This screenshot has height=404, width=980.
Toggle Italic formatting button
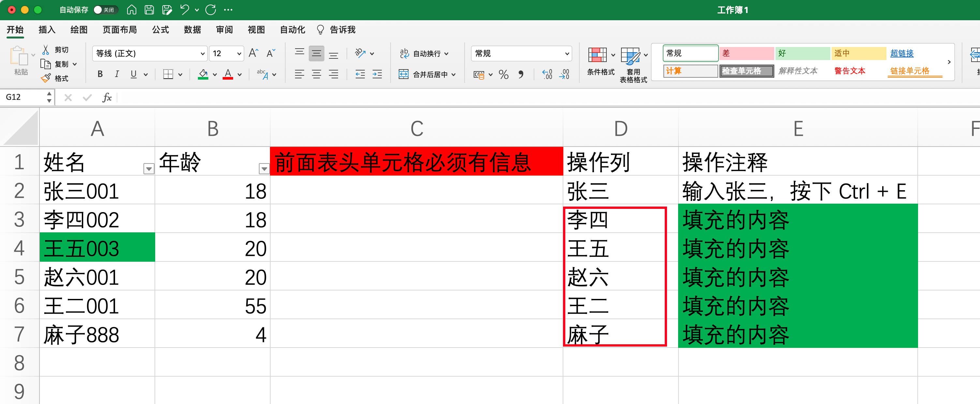point(116,74)
